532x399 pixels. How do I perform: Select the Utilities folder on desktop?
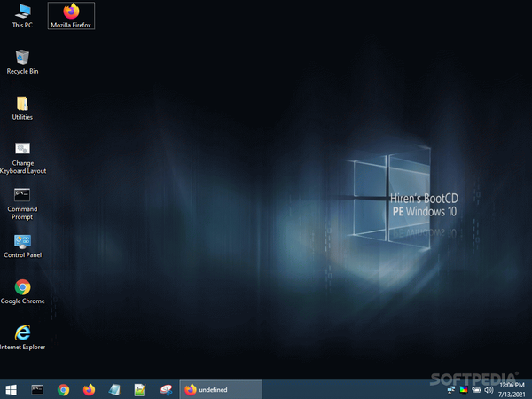click(22, 108)
